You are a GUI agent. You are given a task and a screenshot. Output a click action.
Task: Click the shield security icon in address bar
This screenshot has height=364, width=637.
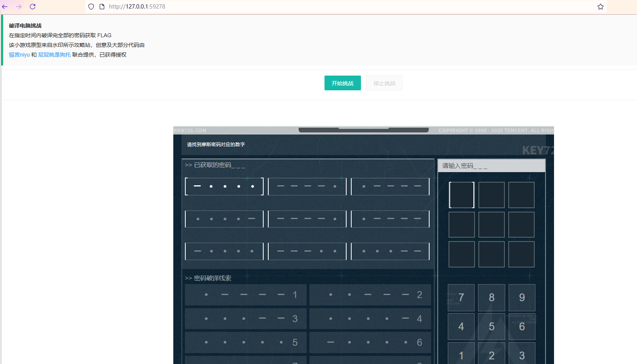(x=91, y=7)
